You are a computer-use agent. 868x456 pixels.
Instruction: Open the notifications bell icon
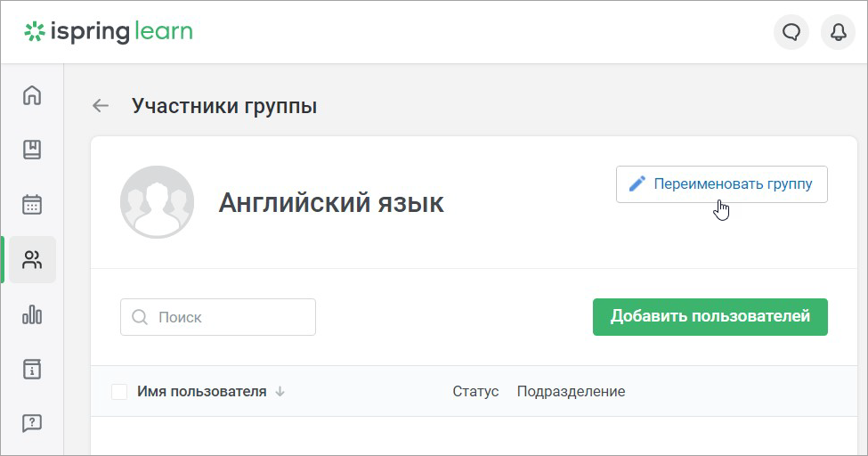pyautogui.click(x=838, y=32)
